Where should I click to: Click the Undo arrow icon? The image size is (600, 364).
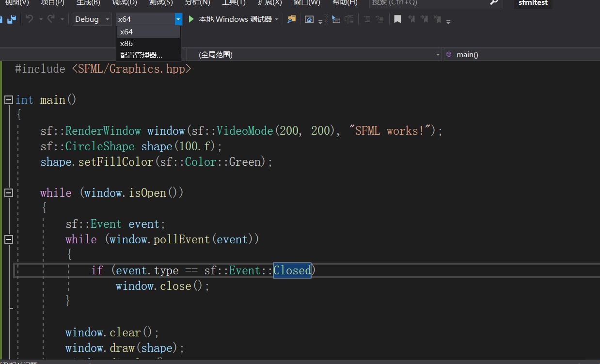tap(30, 19)
